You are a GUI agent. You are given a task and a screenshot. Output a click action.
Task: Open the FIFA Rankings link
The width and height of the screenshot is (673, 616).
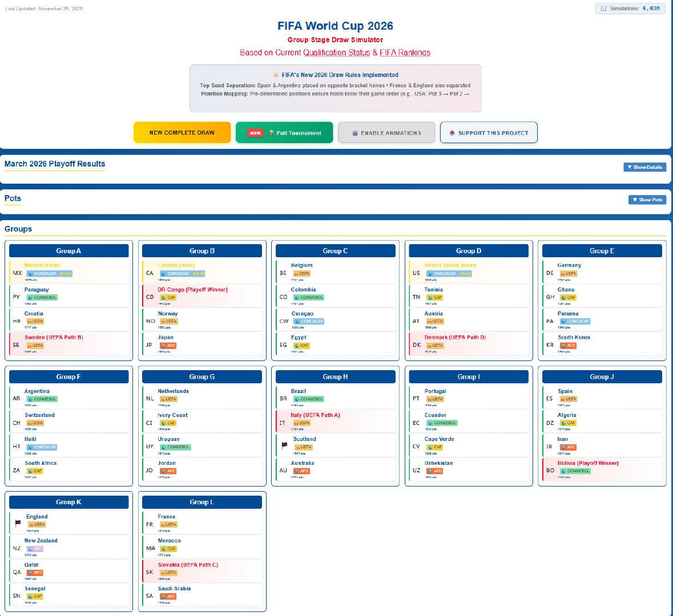click(405, 52)
